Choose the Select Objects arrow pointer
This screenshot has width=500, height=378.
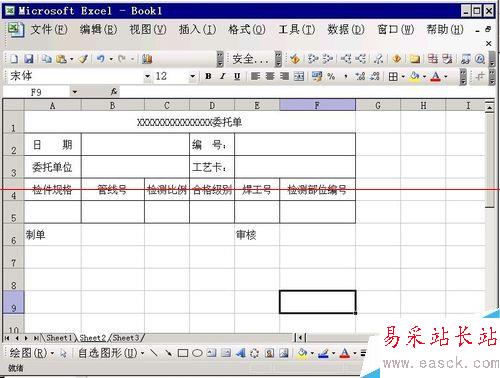tap(63, 353)
